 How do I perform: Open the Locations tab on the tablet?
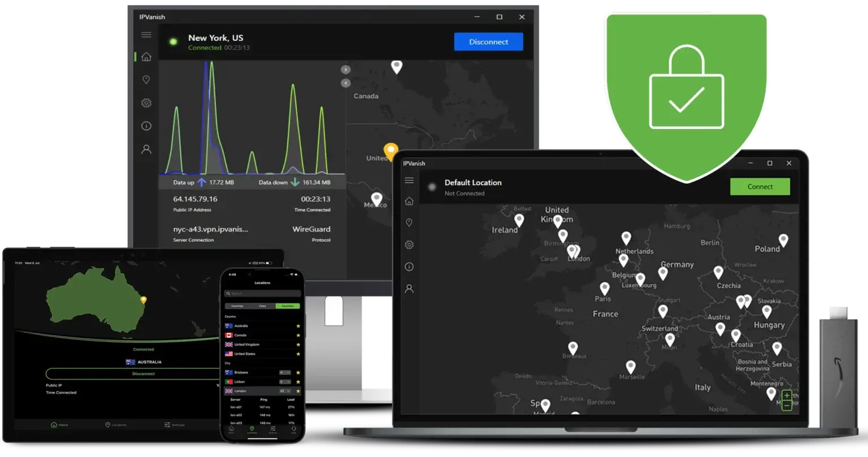point(115,424)
